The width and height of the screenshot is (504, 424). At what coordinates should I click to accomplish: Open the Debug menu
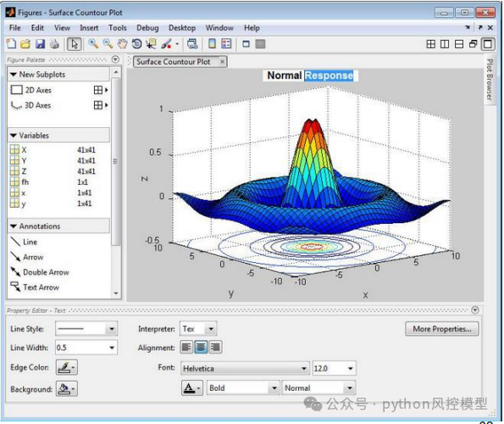[x=147, y=28]
